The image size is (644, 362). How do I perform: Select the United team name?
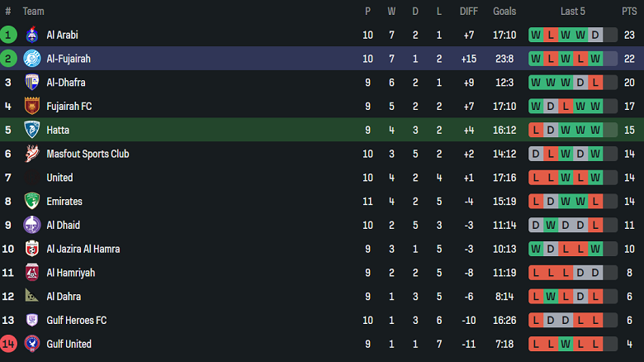pyautogui.click(x=59, y=178)
